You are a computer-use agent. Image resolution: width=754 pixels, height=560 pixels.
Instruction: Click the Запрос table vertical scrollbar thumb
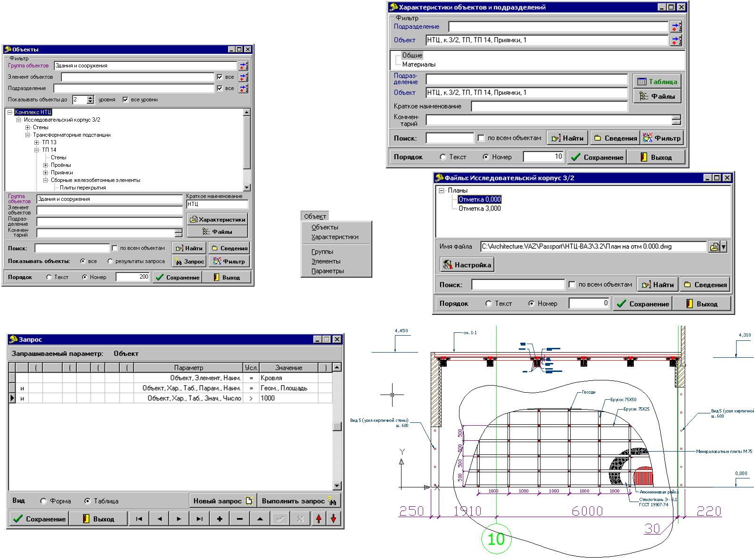(x=336, y=426)
